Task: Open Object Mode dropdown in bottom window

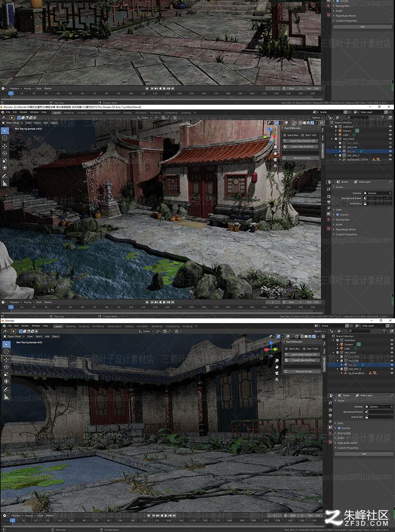Action: pyautogui.click(x=14, y=337)
